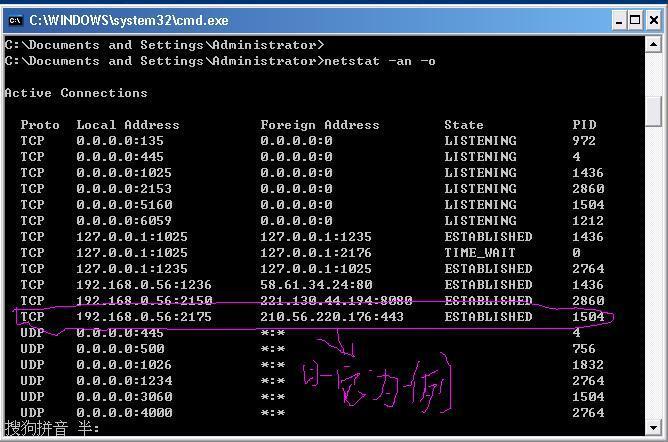Open the cmd.exe system menu icon
The image size is (668, 442).
click(x=15, y=19)
